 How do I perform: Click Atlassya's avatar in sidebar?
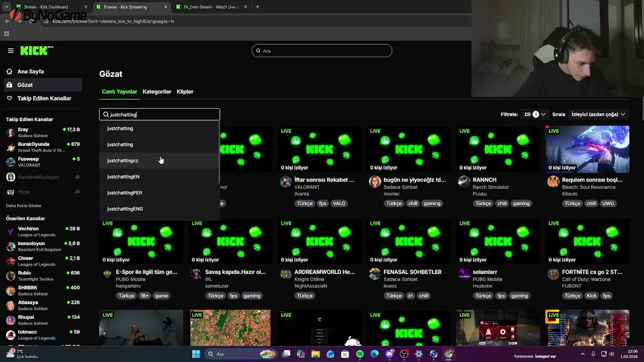[x=11, y=306]
